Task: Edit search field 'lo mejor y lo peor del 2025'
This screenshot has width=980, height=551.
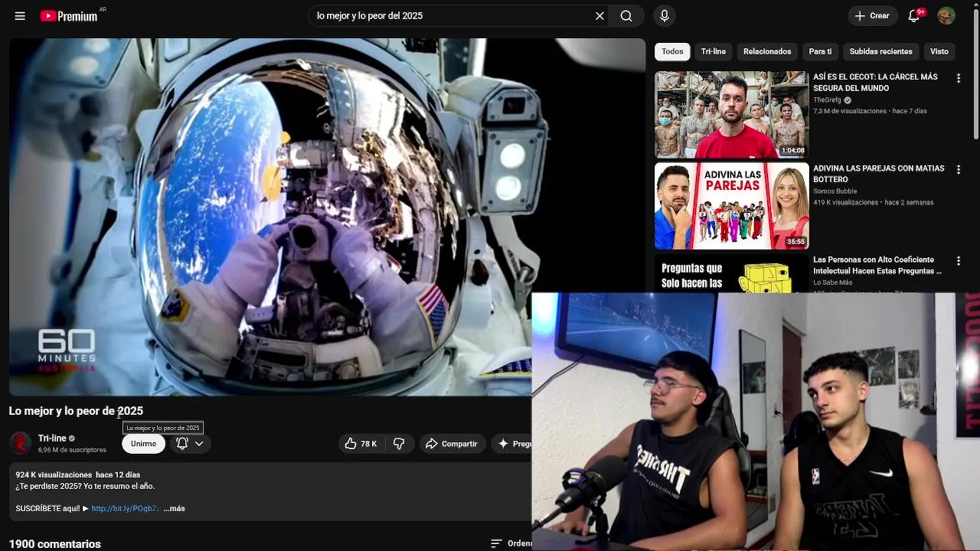Action: tap(452, 15)
